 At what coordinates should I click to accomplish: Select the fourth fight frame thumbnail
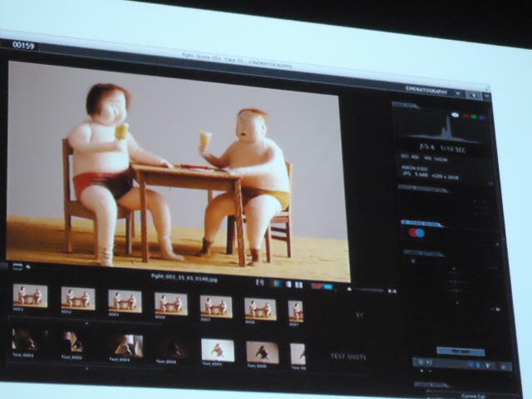tap(171, 304)
